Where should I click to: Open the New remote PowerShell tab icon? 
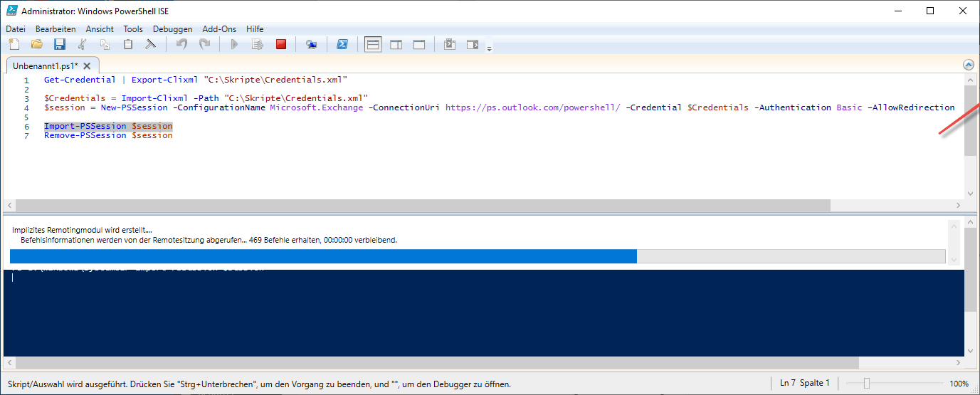(311, 45)
